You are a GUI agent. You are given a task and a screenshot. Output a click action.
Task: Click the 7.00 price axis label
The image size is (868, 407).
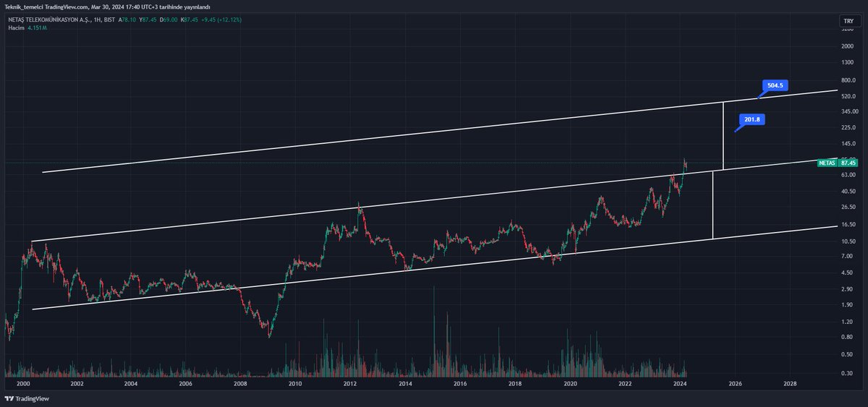[848, 257]
